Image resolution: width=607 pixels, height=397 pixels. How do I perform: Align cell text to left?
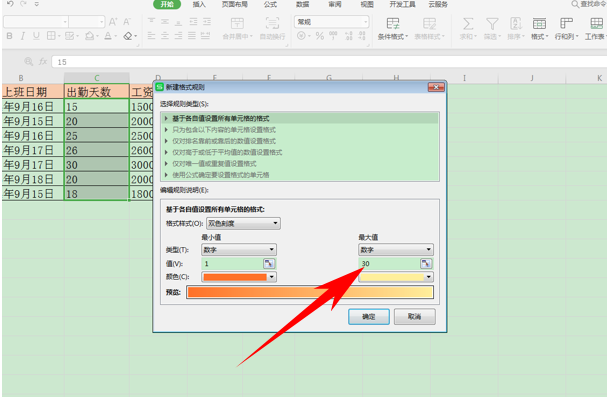[151, 36]
